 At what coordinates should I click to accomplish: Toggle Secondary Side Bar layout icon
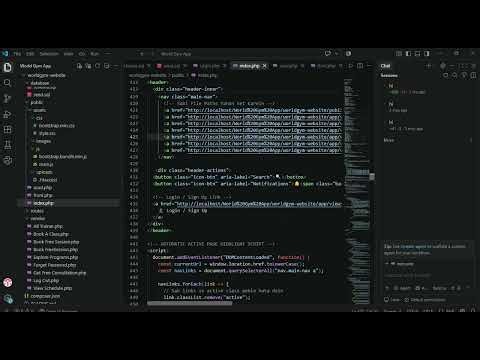[x=427, y=53]
